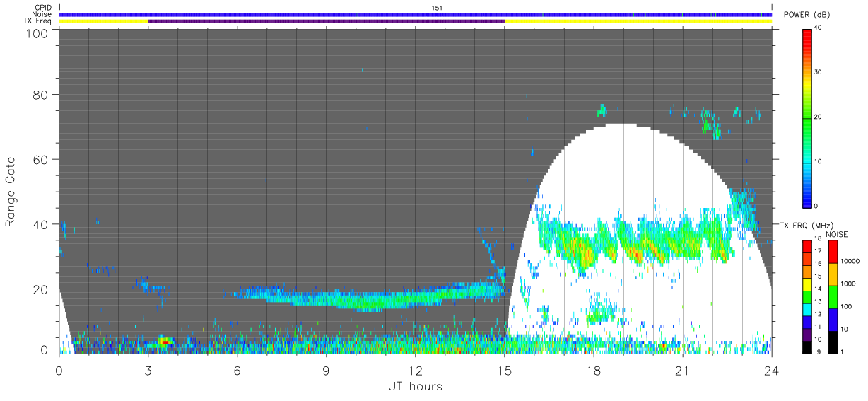Click the 14 label on TX FRQ scale
Image resolution: width=868 pixels, height=401 pixels.
point(819,290)
